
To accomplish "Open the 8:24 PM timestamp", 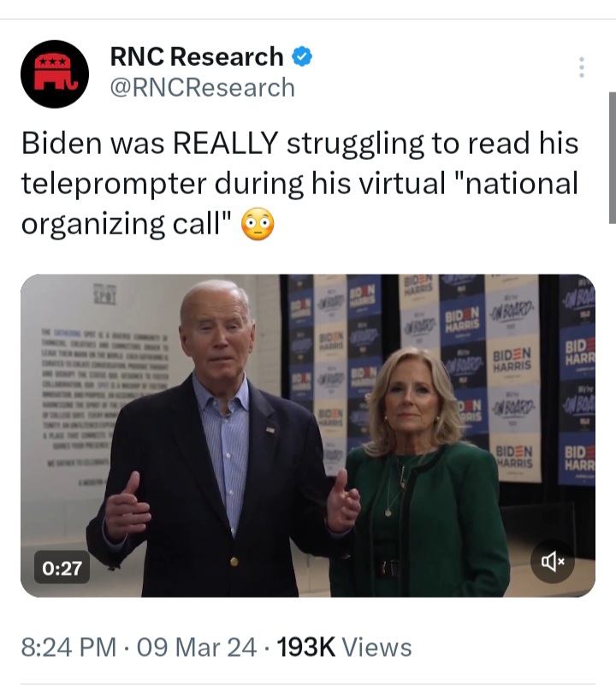I will pyautogui.click(x=68, y=647).
